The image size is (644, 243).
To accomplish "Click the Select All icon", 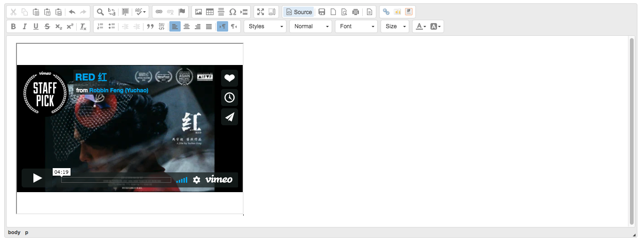I will pyautogui.click(x=125, y=12).
